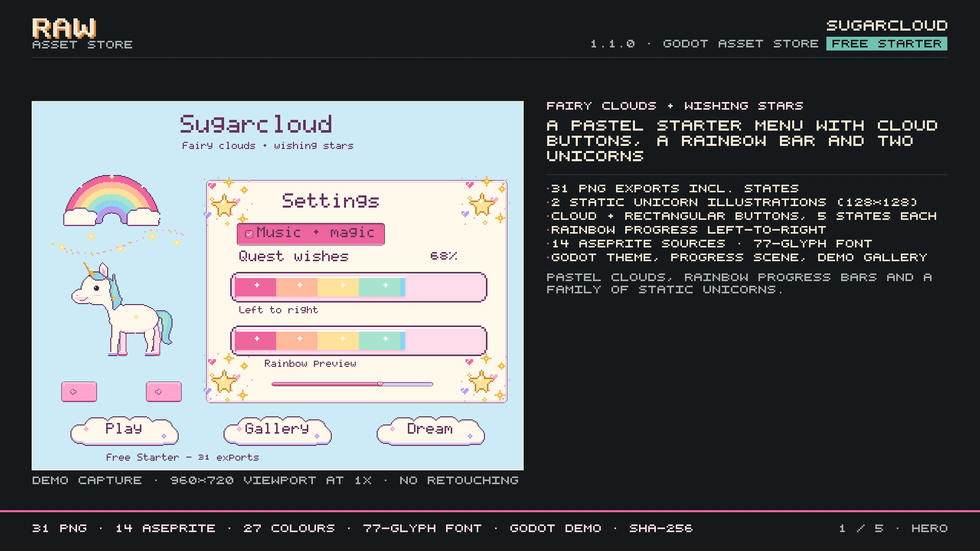980x551 pixels.
Task: Click the Play cloud button
Action: (x=124, y=431)
